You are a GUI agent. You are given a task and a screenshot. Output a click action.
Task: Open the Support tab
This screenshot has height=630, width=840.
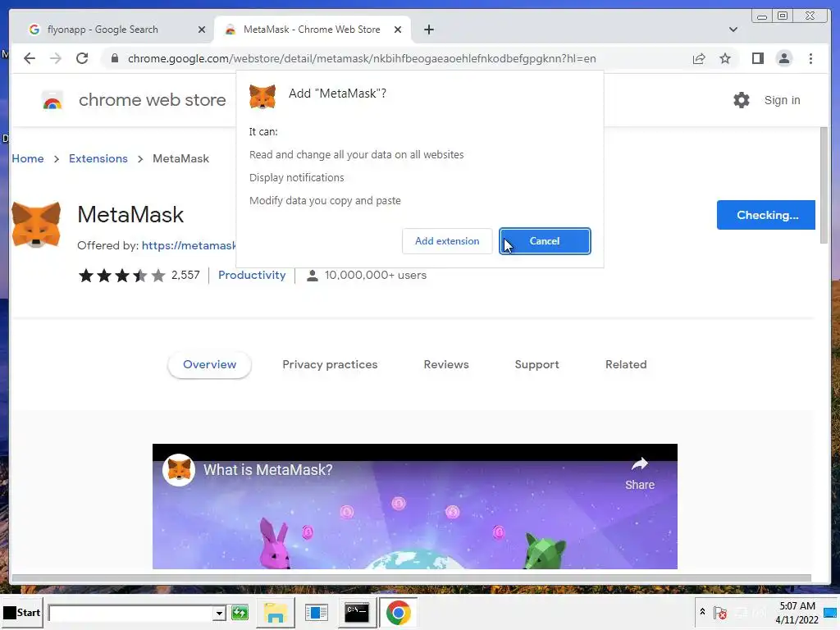pyautogui.click(x=536, y=365)
